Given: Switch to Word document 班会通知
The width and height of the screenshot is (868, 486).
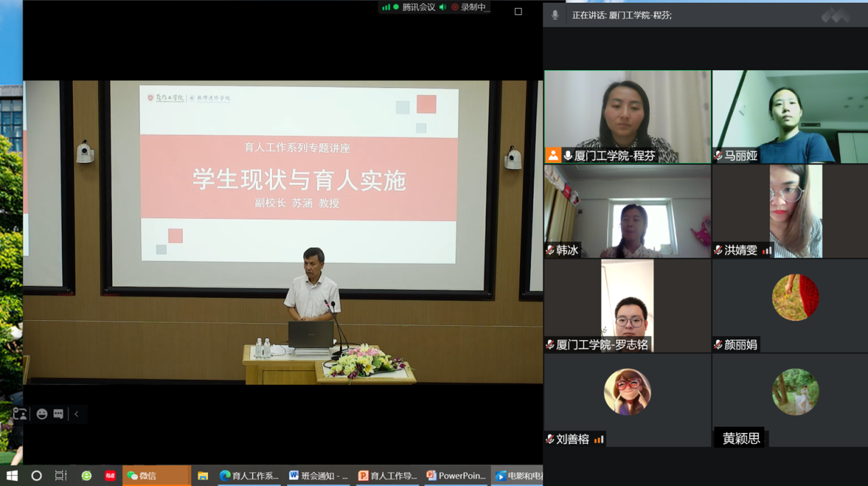Looking at the screenshot, I should pyautogui.click(x=319, y=475).
